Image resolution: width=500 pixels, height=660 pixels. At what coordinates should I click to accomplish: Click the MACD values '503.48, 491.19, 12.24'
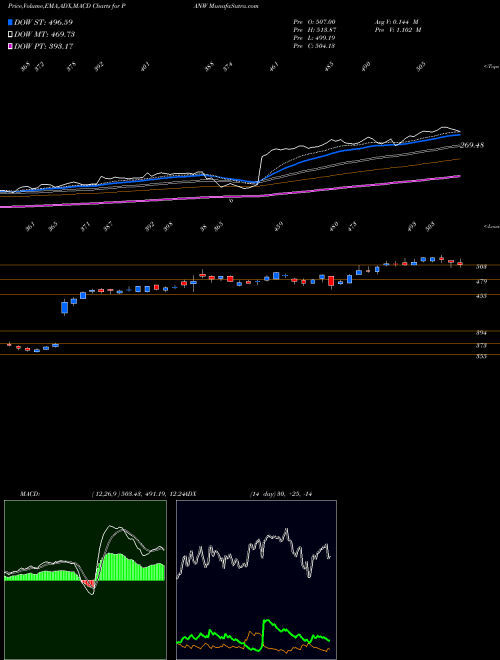[152, 494]
